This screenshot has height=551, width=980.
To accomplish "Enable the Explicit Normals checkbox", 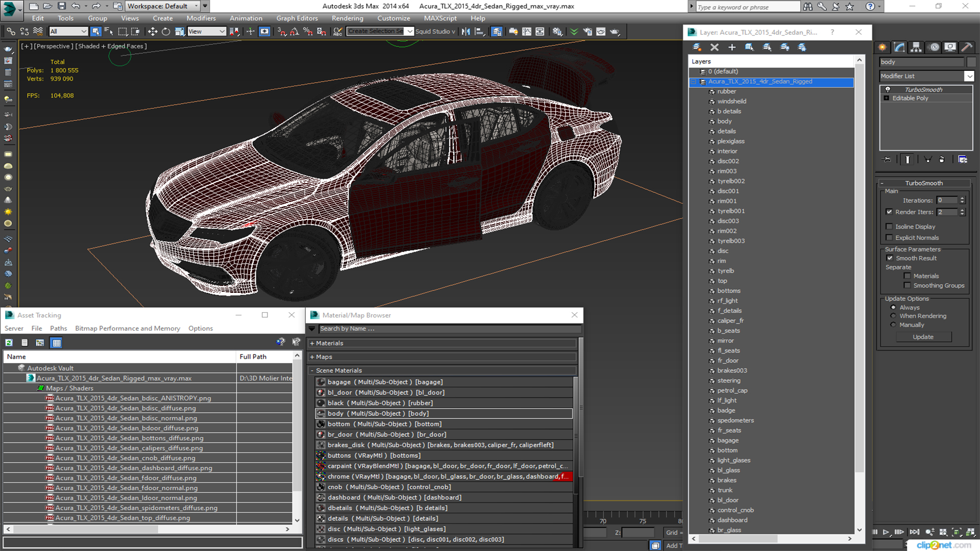I will (x=889, y=238).
